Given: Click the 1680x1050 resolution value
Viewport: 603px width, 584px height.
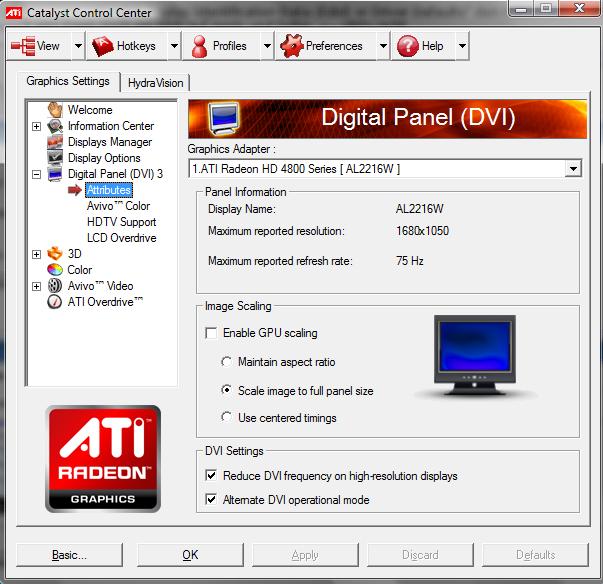Looking at the screenshot, I should 422,231.
